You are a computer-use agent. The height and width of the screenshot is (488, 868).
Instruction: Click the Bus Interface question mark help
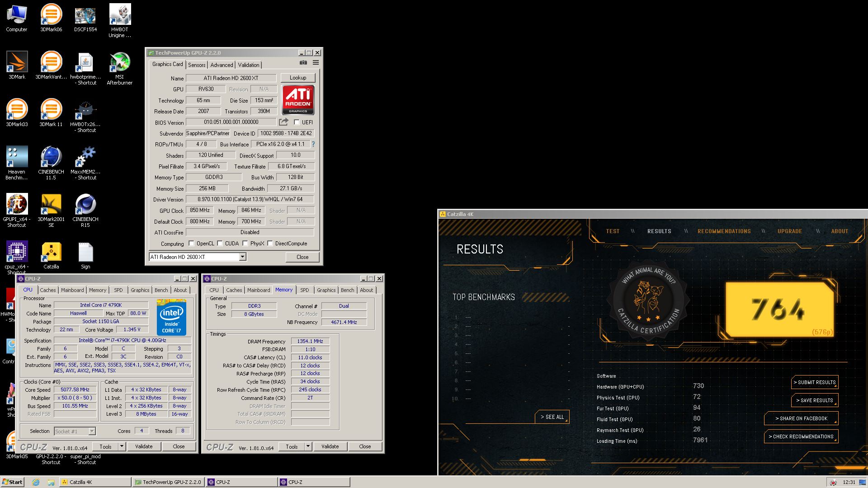tap(313, 144)
